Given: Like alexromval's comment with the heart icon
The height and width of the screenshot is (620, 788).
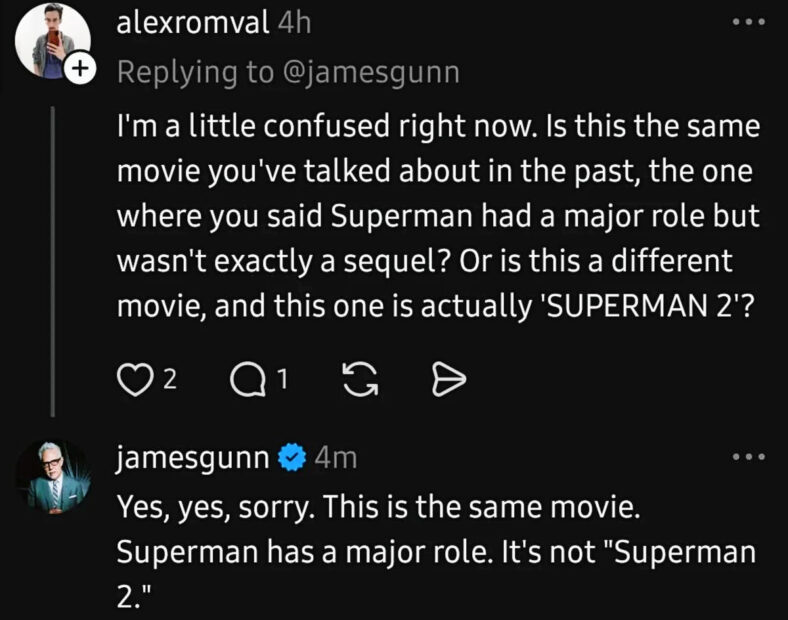Looking at the screenshot, I should click(x=133, y=378).
